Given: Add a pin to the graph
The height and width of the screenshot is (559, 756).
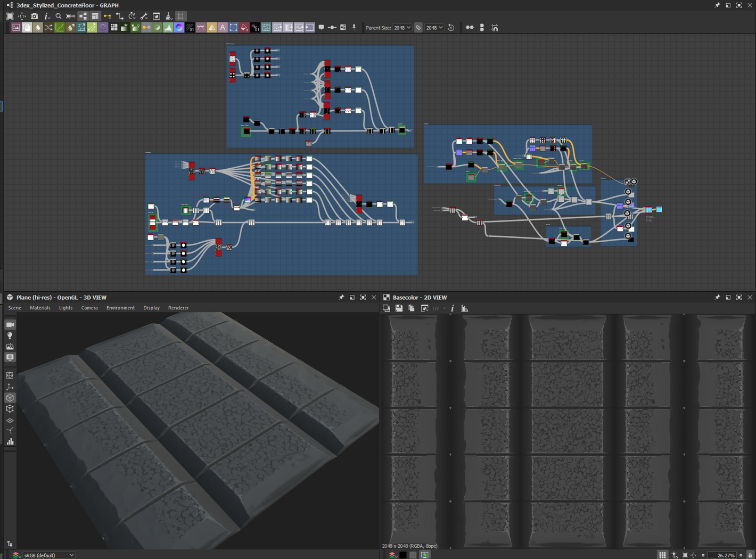Looking at the screenshot, I should click(354, 28).
